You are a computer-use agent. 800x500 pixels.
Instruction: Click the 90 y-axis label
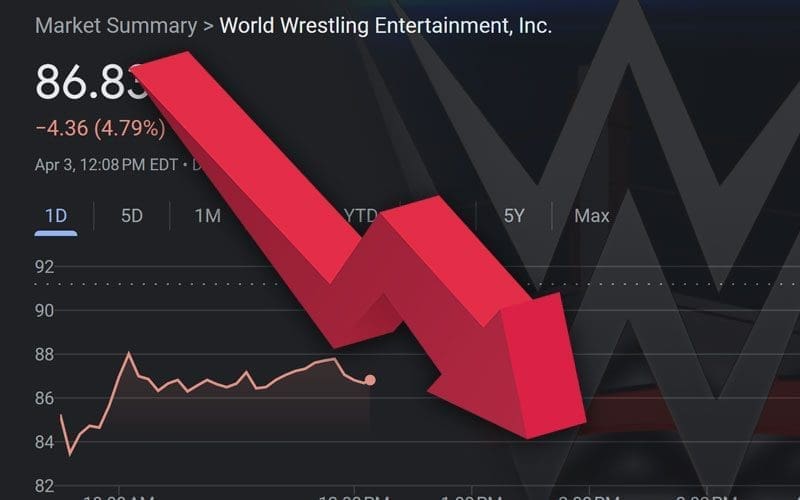[x=46, y=311]
